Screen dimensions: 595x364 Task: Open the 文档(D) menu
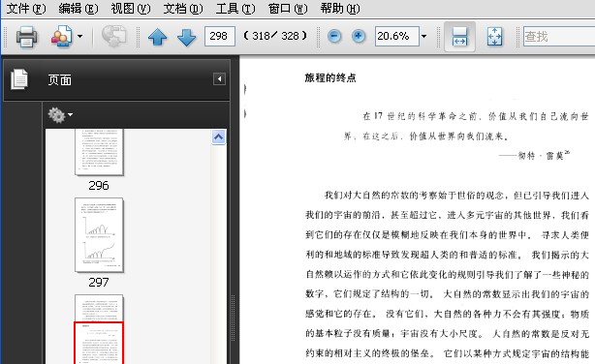(183, 9)
